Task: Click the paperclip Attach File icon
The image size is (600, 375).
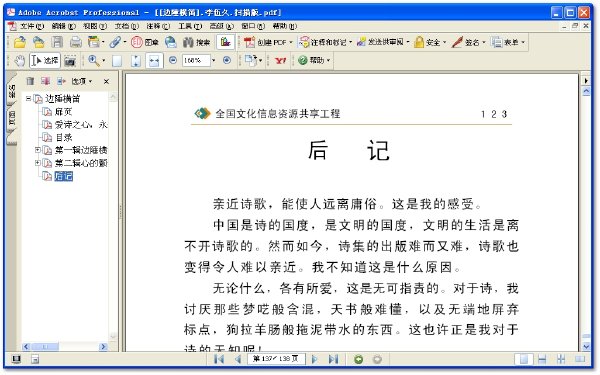Action: [x=115, y=42]
